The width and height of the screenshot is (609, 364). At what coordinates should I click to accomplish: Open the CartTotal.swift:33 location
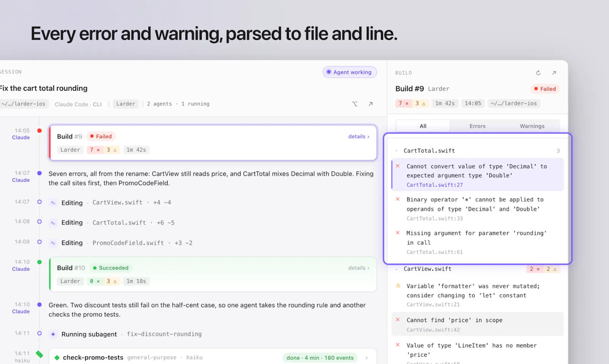click(x=435, y=218)
